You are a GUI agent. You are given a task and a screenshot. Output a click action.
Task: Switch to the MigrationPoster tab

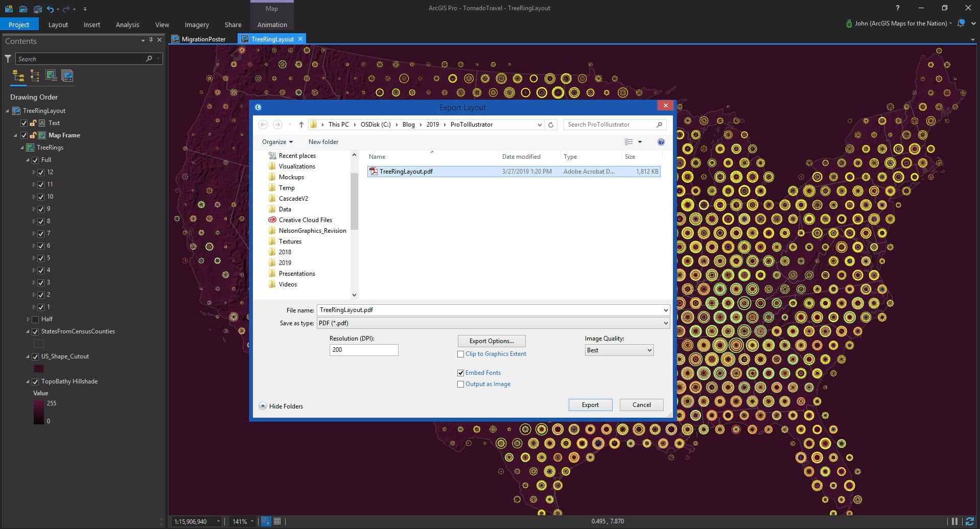(203, 39)
